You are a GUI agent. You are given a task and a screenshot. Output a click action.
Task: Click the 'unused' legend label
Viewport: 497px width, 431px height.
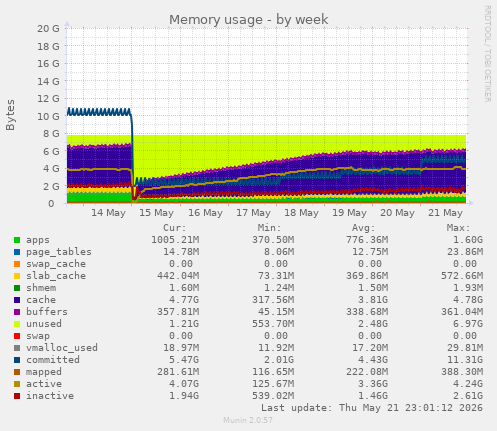44,324
